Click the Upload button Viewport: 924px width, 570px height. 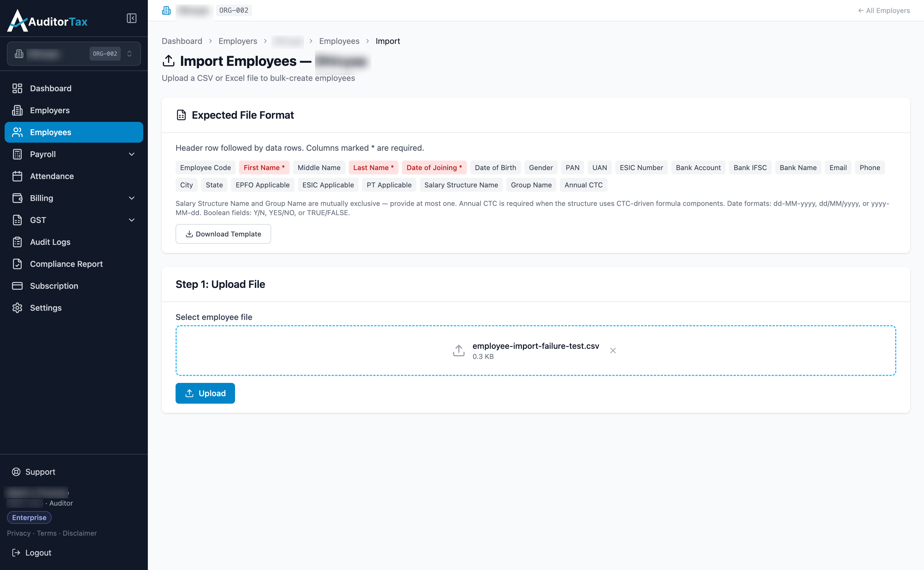coord(205,393)
